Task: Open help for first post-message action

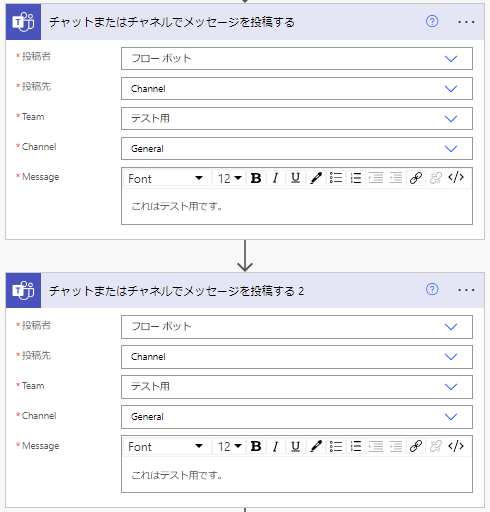Action: (x=432, y=22)
